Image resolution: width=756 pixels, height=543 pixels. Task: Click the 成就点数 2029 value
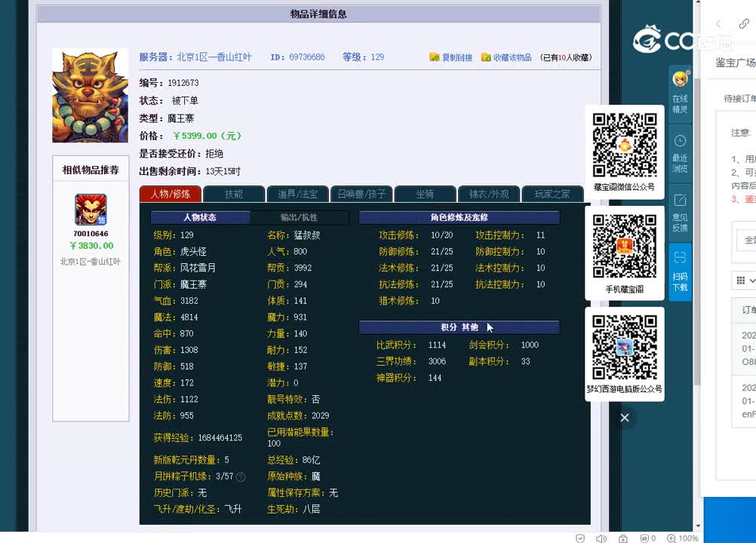pyautogui.click(x=320, y=416)
